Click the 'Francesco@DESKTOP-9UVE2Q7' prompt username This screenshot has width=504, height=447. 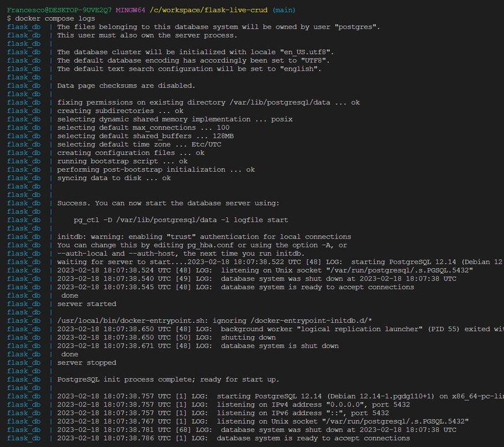coord(59,10)
